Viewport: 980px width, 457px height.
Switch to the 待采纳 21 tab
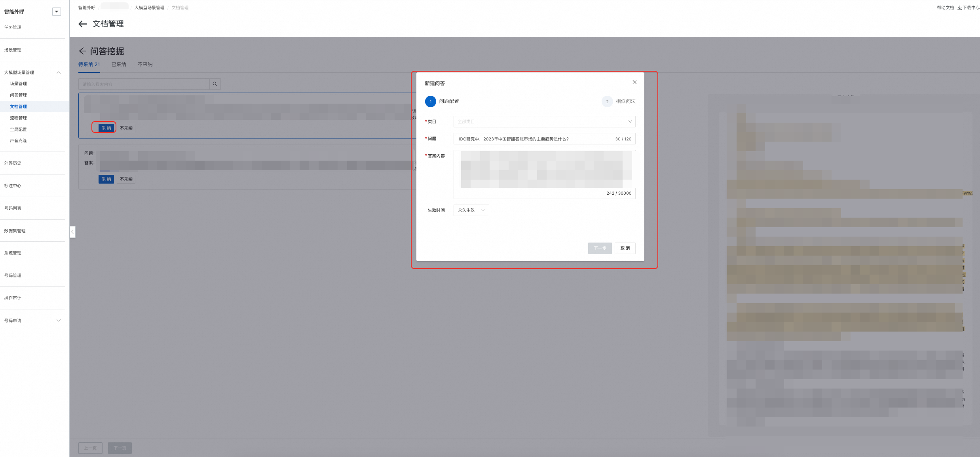point(89,64)
